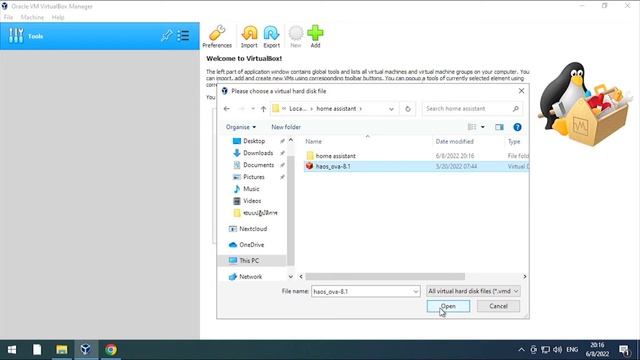The width and height of the screenshot is (640, 360).
Task: Close the choose virtual hard disk dialog
Action: click(521, 91)
